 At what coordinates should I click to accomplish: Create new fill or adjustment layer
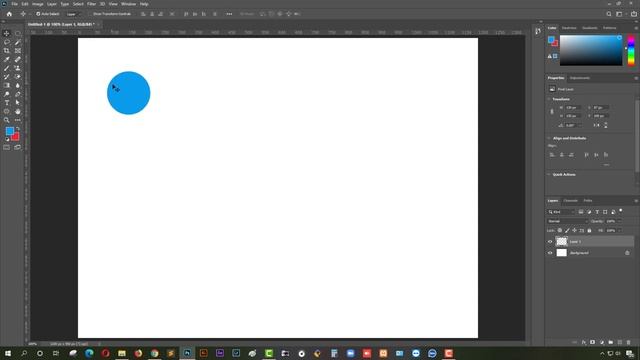(602, 342)
